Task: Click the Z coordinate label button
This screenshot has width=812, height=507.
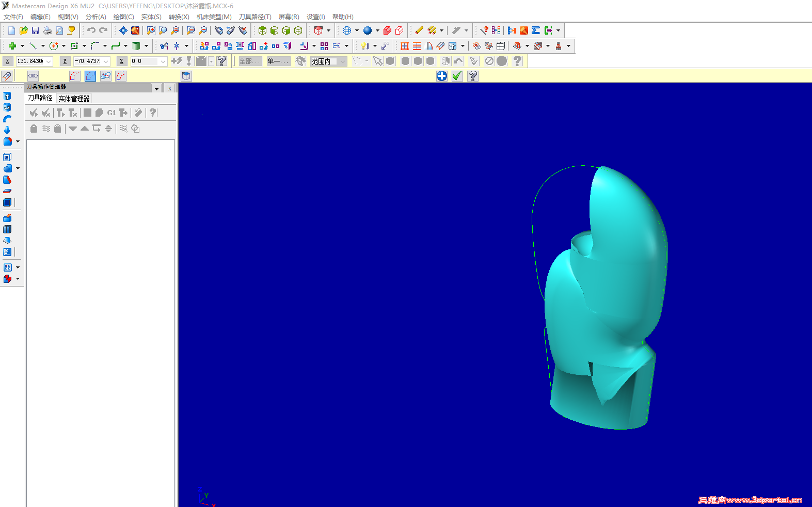Action: point(122,61)
